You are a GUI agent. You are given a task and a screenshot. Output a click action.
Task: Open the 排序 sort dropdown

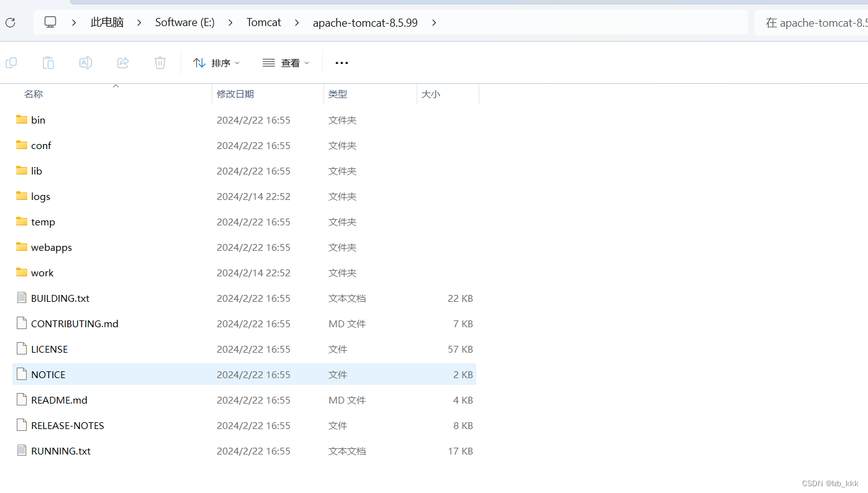click(x=217, y=63)
